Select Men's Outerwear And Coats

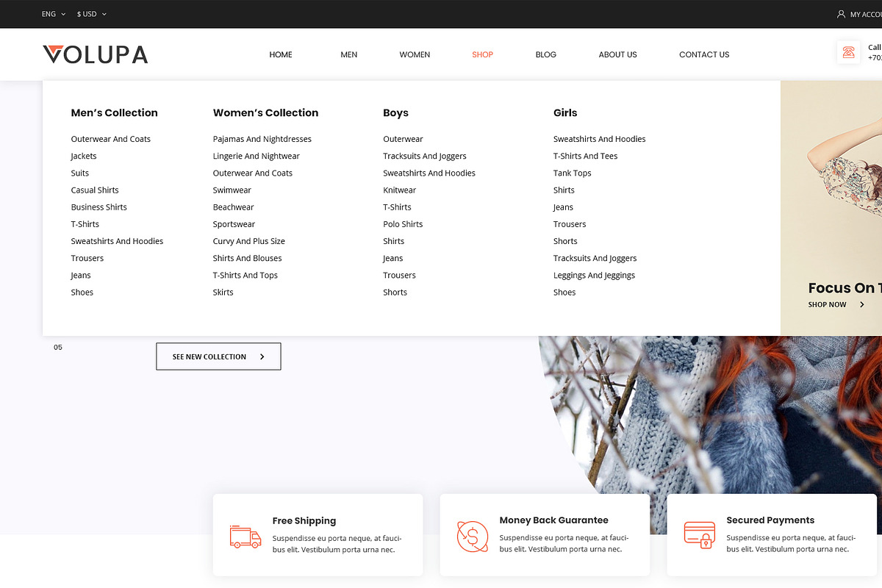[110, 139]
